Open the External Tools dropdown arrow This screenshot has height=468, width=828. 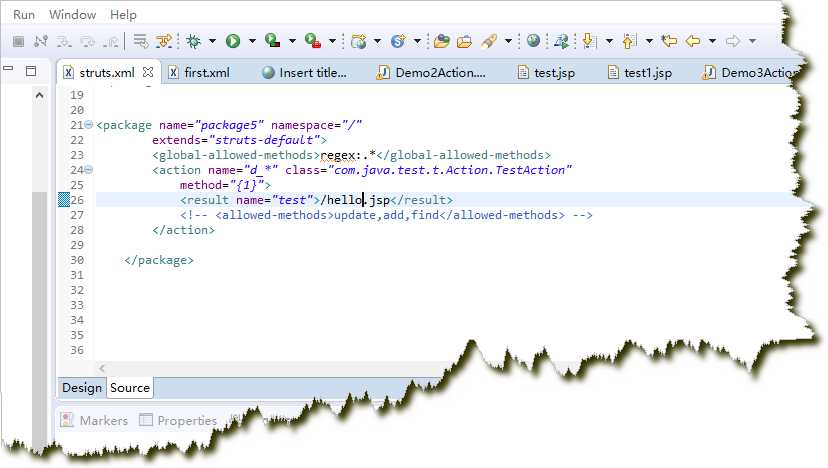[332, 41]
